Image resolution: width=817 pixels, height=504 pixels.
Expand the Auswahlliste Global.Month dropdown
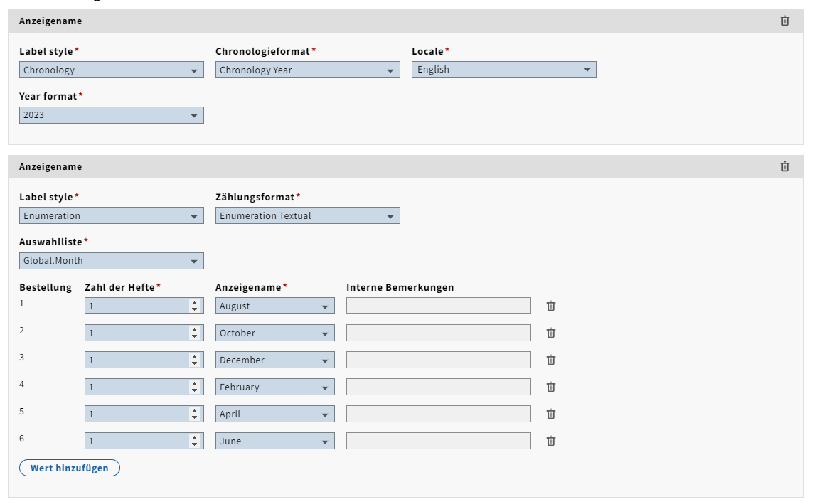pos(111,261)
